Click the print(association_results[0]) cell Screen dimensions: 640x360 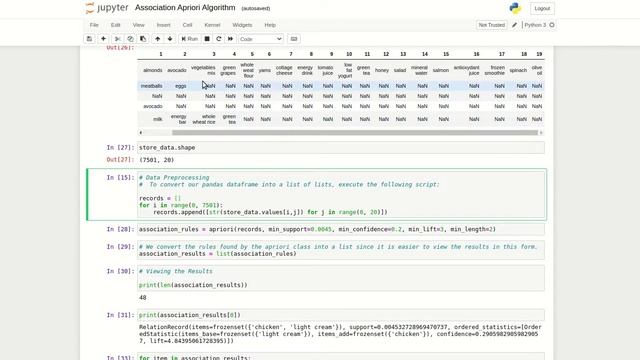[340, 315]
